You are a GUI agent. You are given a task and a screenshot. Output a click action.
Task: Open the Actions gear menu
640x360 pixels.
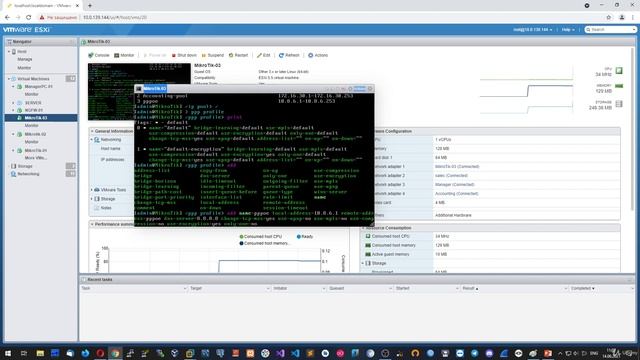pyautogui.click(x=318, y=55)
